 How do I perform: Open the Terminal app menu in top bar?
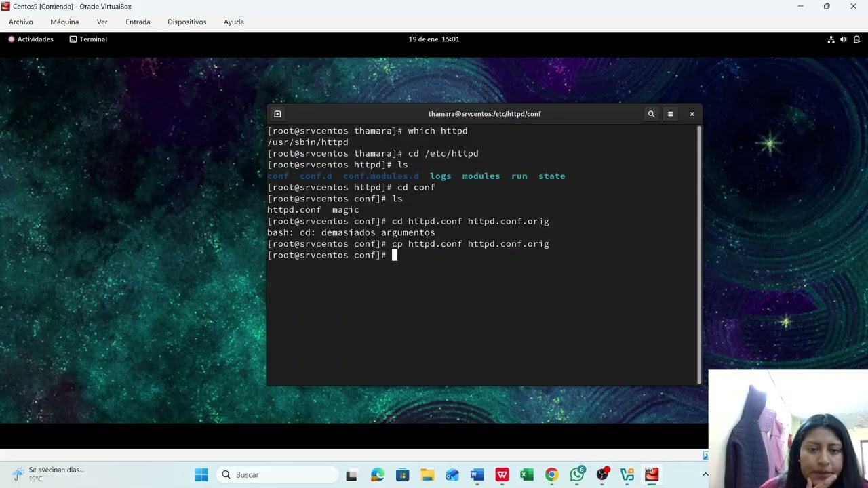point(88,39)
